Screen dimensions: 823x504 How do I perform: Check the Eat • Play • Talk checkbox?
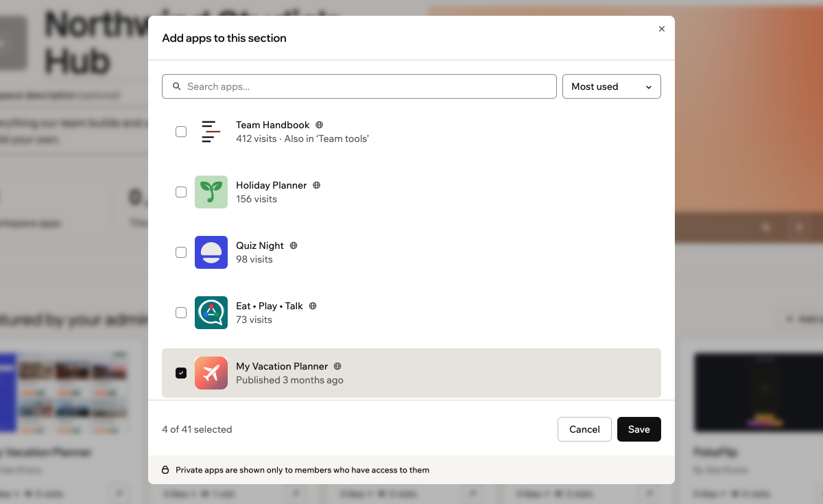click(x=181, y=313)
